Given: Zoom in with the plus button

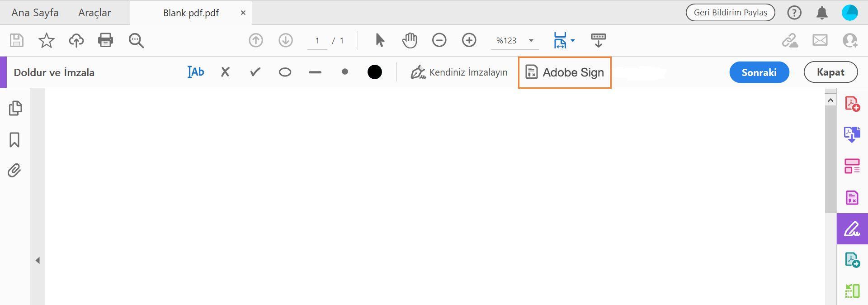Looking at the screenshot, I should [469, 40].
